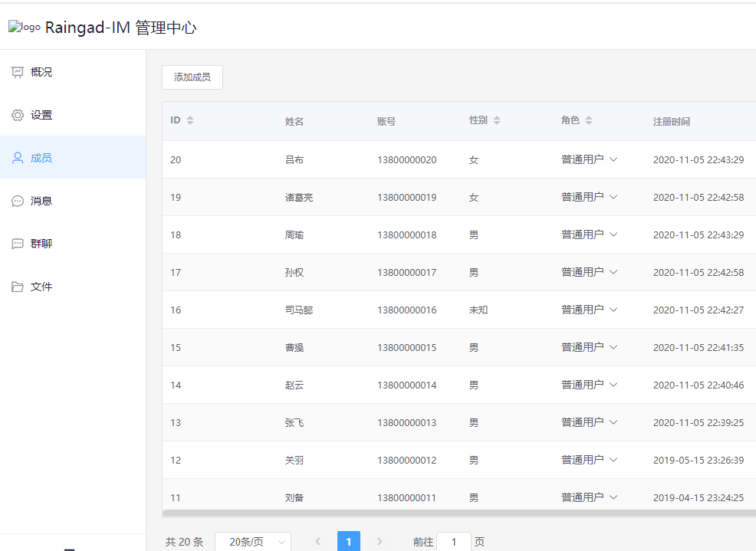Viewport: 756px width, 551px height.
Task: Open 消息 menu item
Action: click(73, 201)
